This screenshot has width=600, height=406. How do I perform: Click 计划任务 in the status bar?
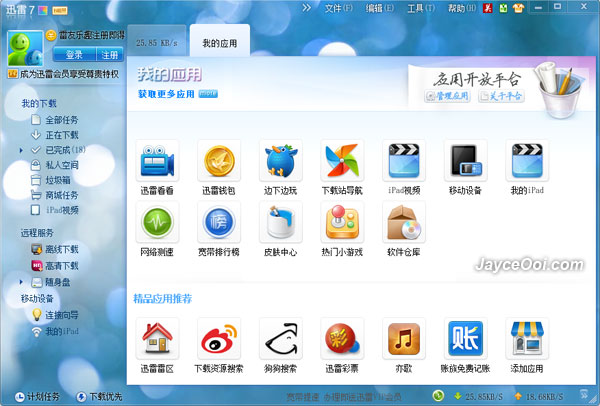37,397
